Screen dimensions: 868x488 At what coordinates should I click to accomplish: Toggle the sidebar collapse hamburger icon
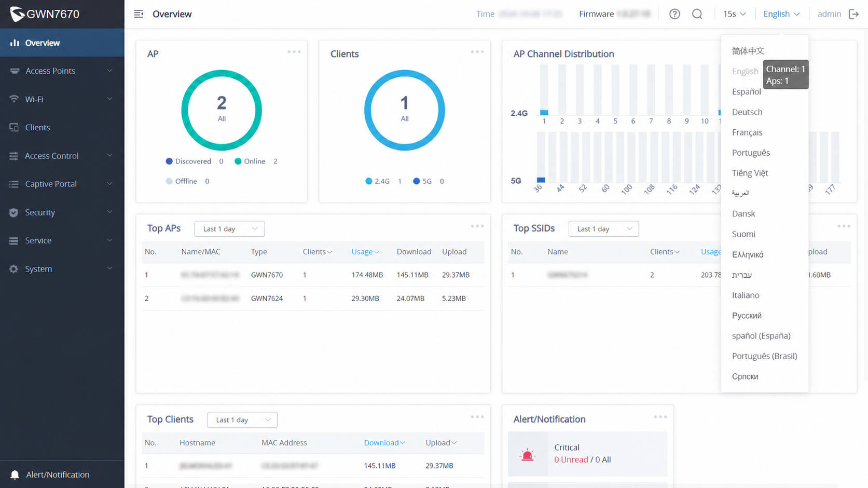pos(139,14)
